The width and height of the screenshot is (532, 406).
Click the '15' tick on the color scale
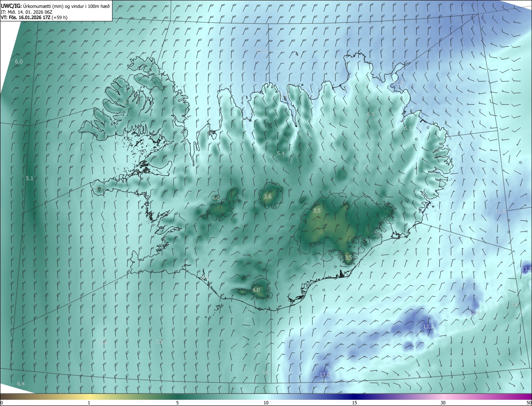coord(355,403)
